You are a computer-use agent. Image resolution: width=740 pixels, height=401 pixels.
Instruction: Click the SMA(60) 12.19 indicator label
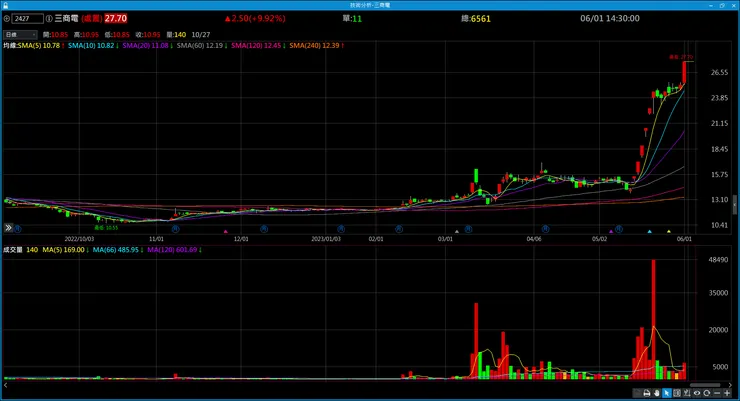pyautogui.click(x=202, y=46)
